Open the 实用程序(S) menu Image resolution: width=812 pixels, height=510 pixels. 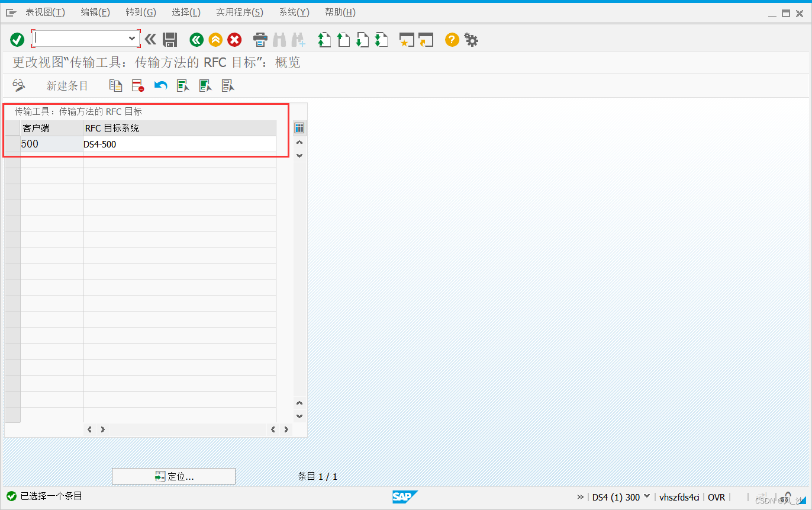point(240,12)
